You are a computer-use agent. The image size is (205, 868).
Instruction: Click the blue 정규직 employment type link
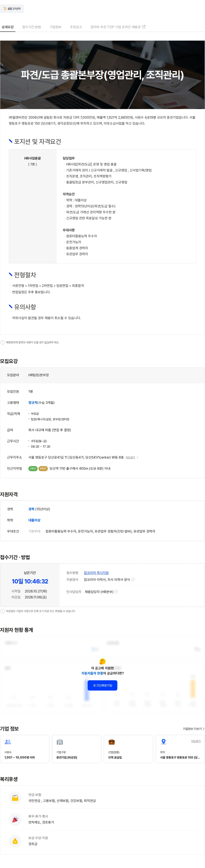(x=33, y=403)
